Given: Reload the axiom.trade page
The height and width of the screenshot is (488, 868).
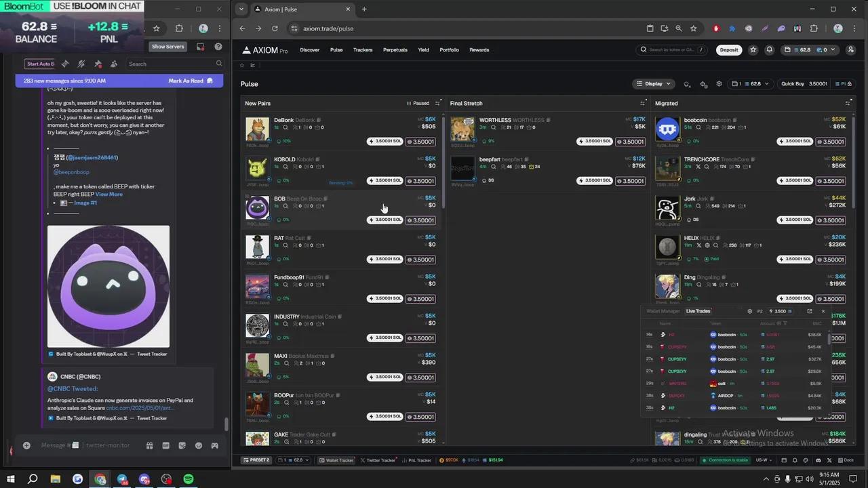Looking at the screenshot, I should [275, 28].
